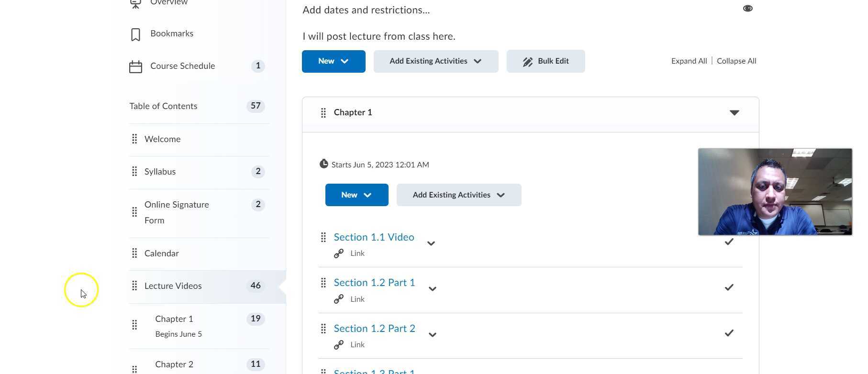Toggle completion checkmark for Section 1.2 Part 1
The image size is (868, 374).
coord(729,287)
